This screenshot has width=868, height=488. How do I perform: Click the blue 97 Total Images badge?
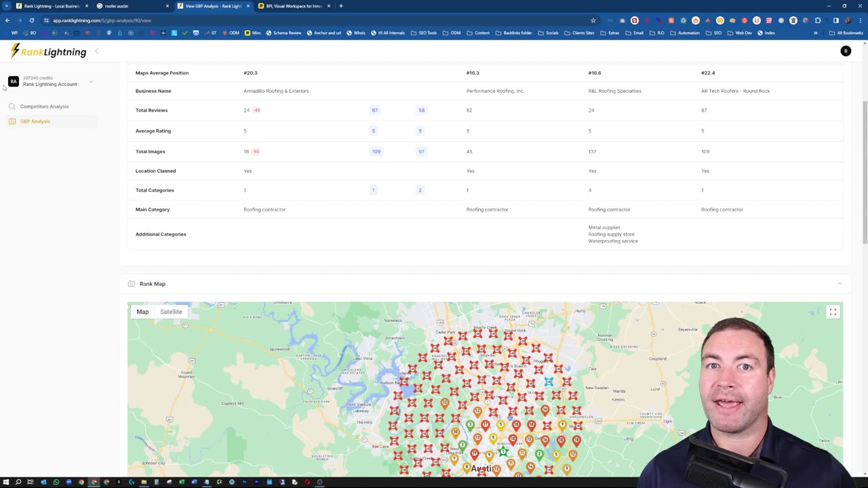421,152
